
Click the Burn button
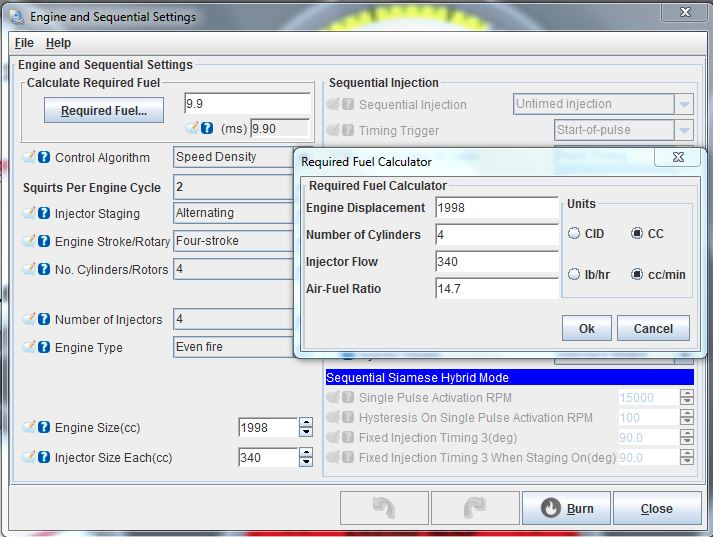tap(566, 508)
